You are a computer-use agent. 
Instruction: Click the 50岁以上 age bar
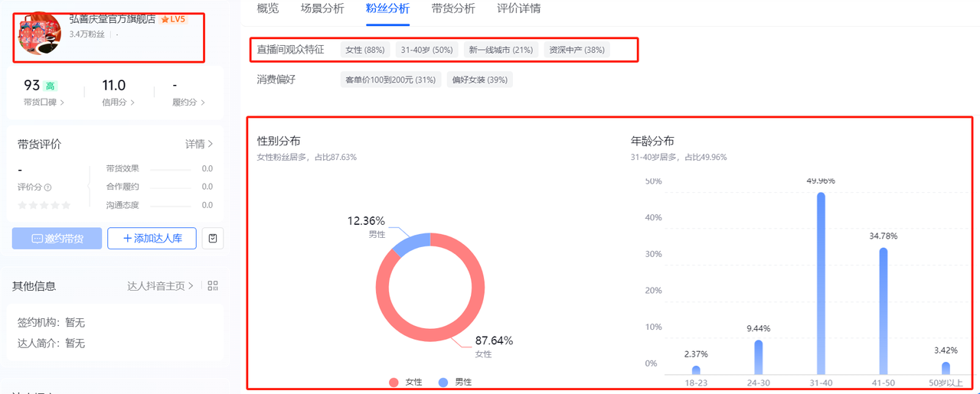(946, 368)
